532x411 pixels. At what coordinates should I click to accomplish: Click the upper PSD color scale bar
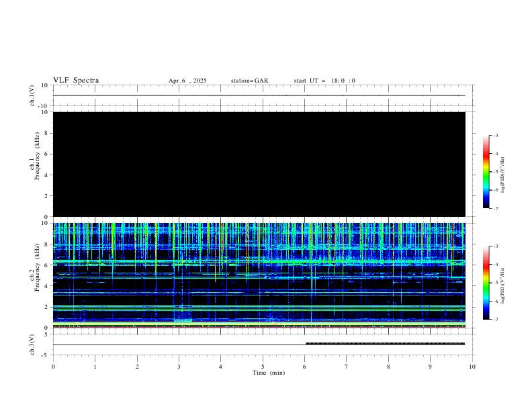(486, 172)
